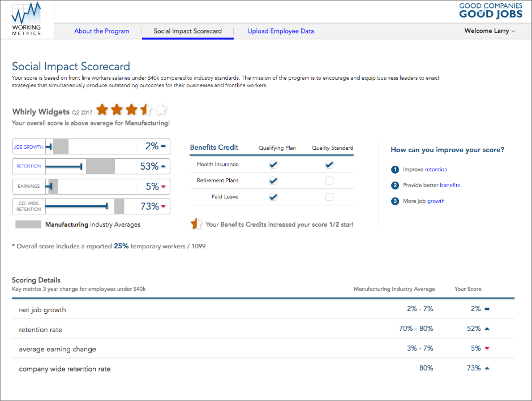Toggle Health Insurance Quality Standard checkbox

[329, 165]
